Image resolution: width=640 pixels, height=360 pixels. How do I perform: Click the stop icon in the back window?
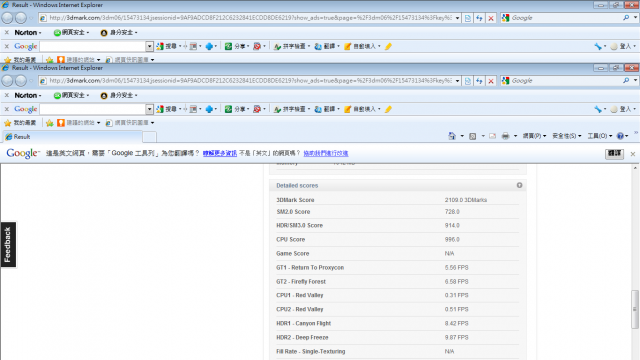[491, 18]
